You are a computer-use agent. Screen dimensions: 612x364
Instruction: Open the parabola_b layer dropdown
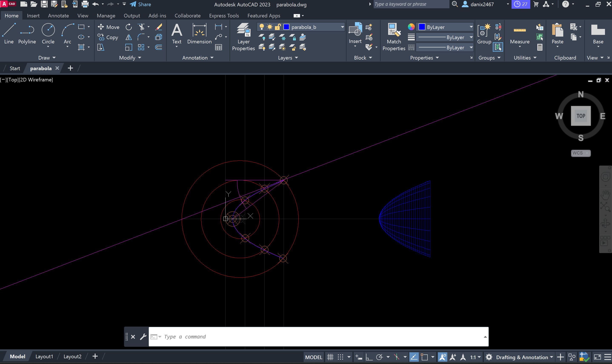click(342, 27)
